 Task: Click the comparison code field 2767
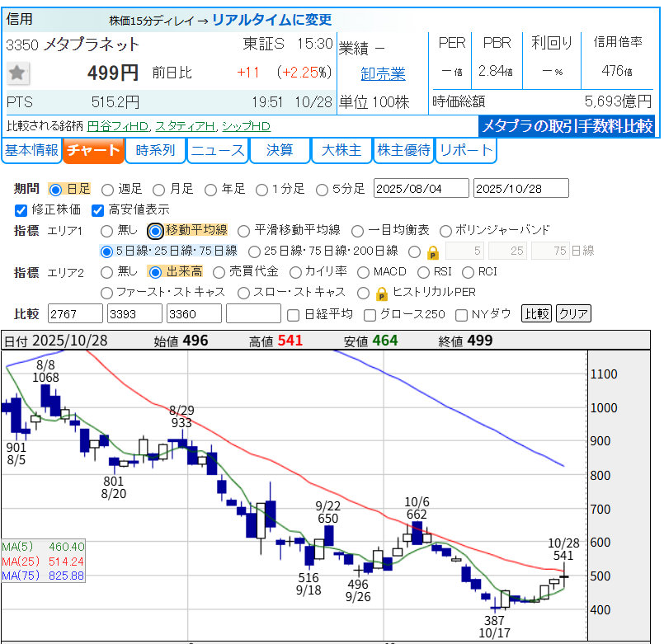tap(75, 314)
